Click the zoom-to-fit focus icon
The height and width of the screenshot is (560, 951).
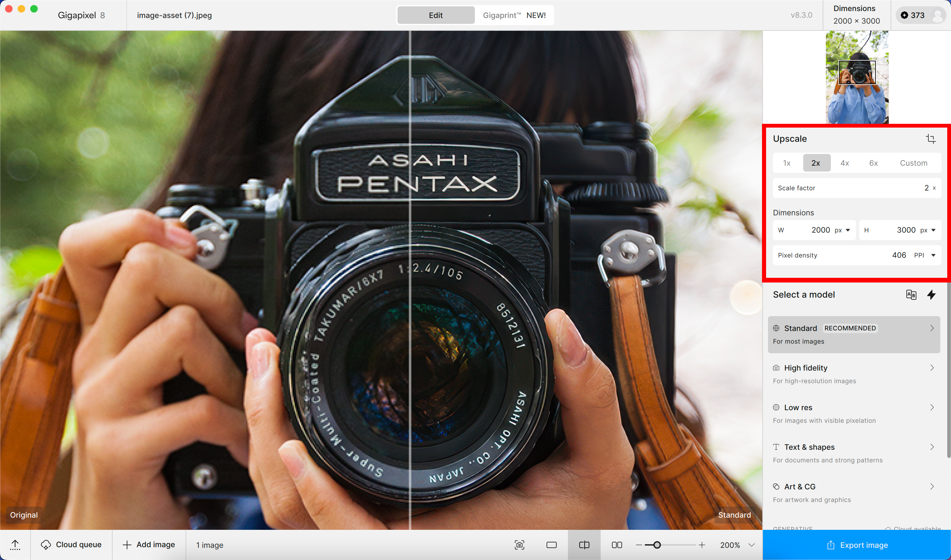(x=519, y=545)
